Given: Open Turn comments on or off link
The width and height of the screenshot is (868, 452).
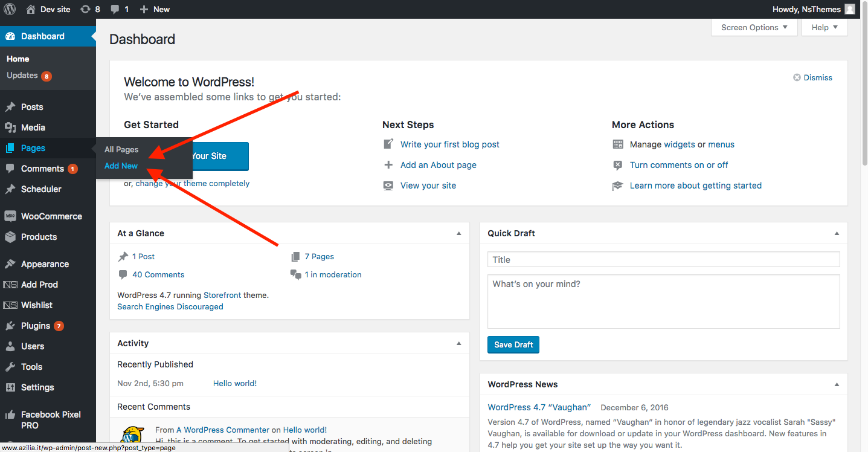Looking at the screenshot, I should pos(679,165).
